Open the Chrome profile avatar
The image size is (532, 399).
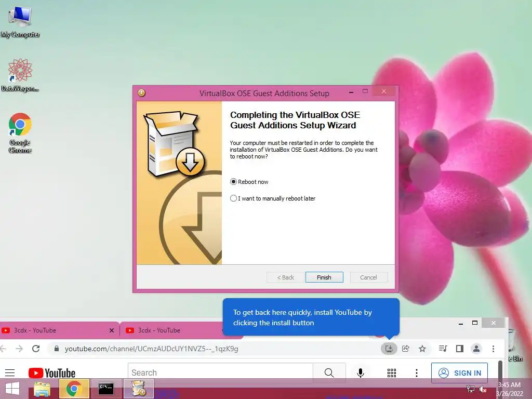(x=476, y=349)
